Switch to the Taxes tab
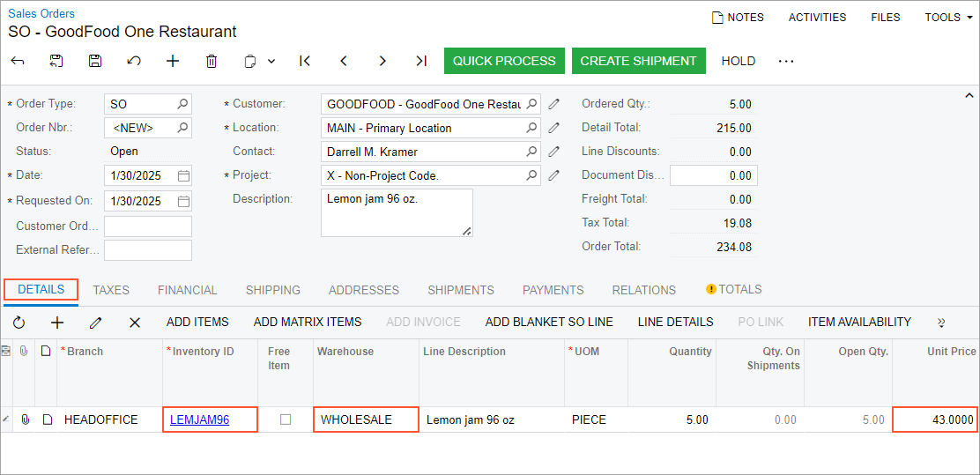Image resolution: width=980 pixels, height=475 pixels. 111,290
